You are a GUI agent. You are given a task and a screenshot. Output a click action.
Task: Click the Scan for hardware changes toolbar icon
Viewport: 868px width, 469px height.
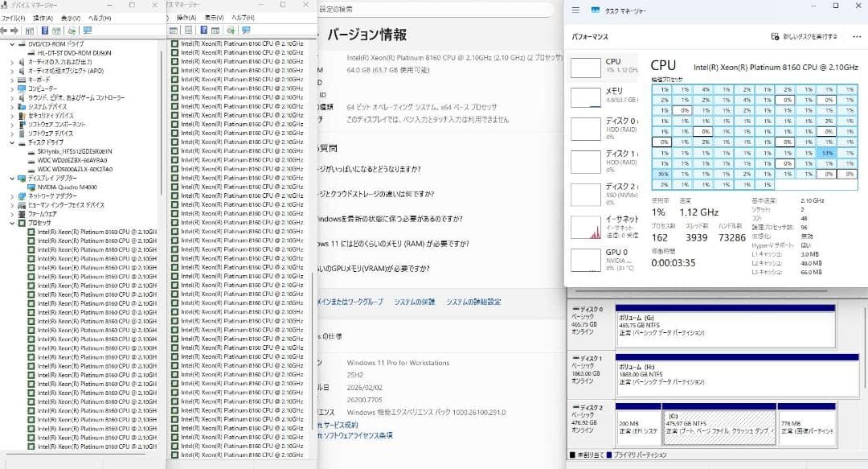click(x=72, y=31)
